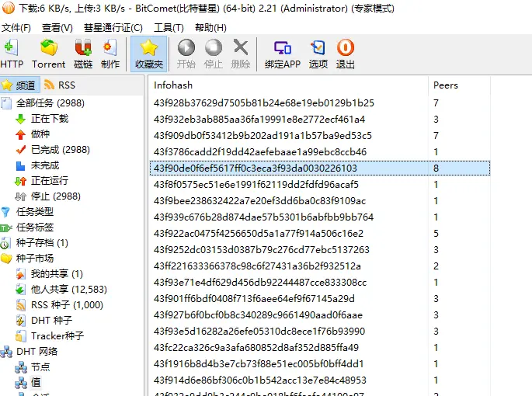Click the 退出 exit icon
Screen dimensions: 532x396
[x=346, y=54]
